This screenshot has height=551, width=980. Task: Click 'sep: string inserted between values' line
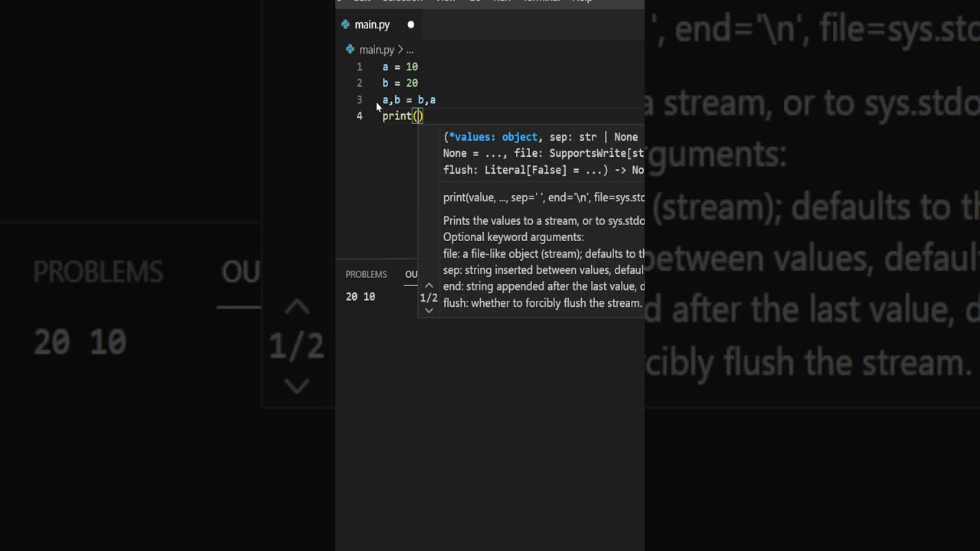point(544,270)
